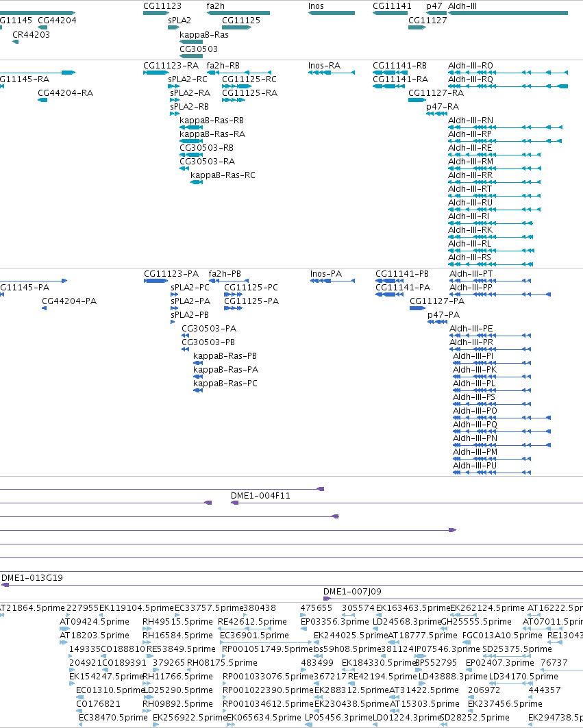Click the Aldh-III-RK transcript label

pyautogui.click(x=470, y=230)
